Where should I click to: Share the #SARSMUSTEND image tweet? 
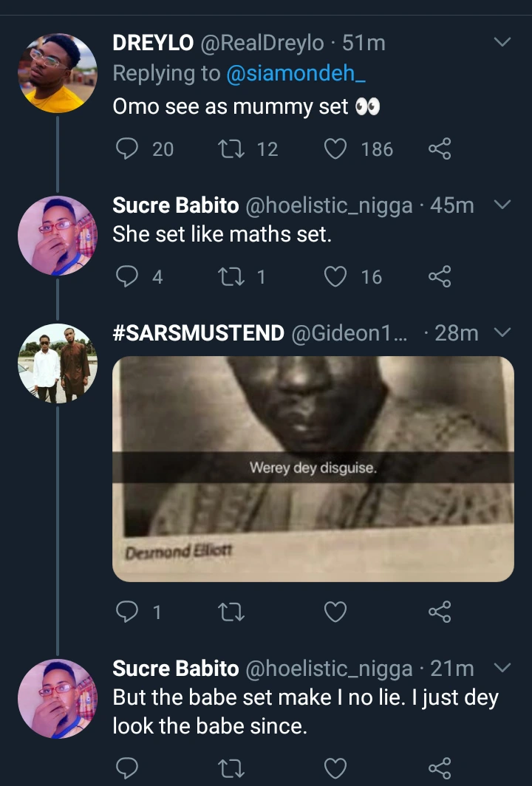[439, 611]
